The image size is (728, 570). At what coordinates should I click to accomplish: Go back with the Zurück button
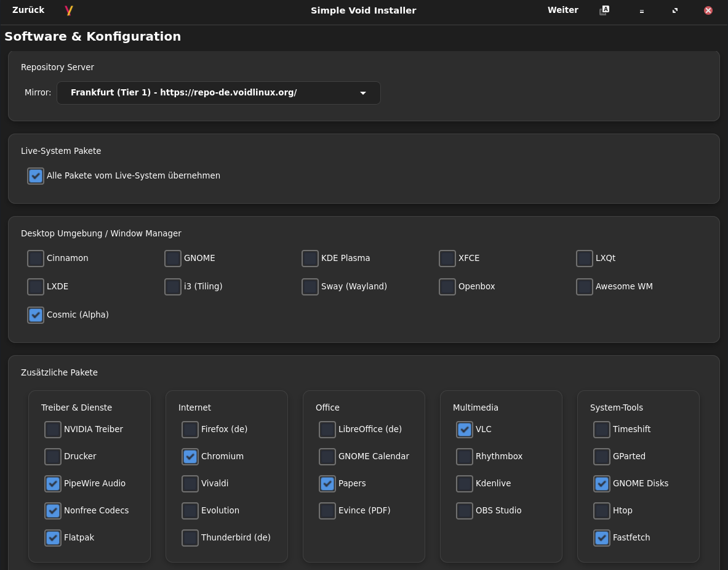[x=28, y=10]
